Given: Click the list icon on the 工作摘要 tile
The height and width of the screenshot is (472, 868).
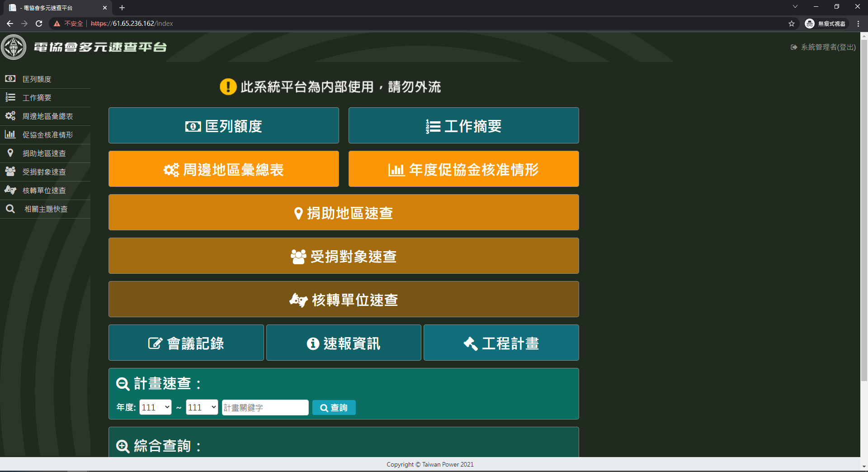Looking at the screenshot, I should [433, 126].
